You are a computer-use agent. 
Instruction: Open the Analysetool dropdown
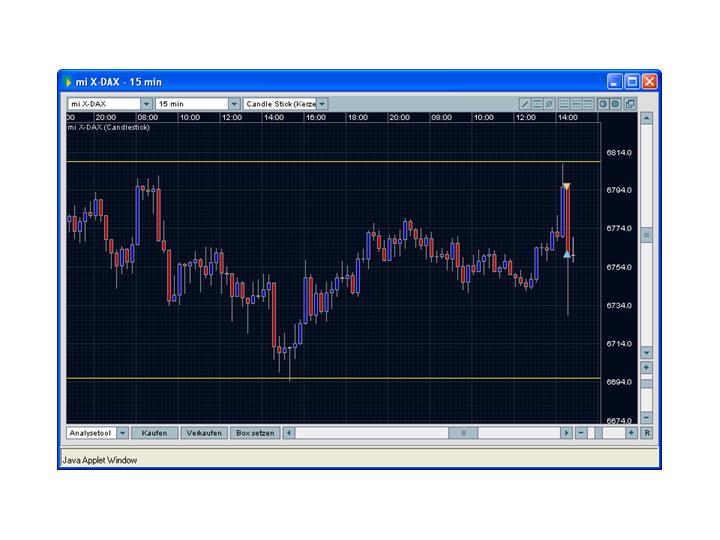pos(122,433)
